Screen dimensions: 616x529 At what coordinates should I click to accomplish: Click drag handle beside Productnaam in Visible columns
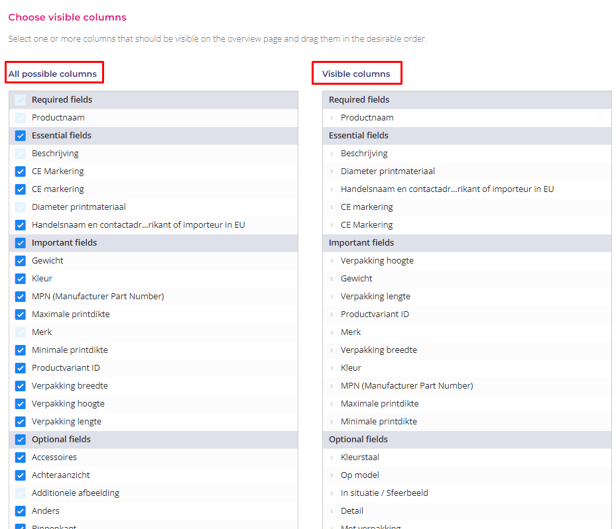pyautogui.click(x=332, y=118)
